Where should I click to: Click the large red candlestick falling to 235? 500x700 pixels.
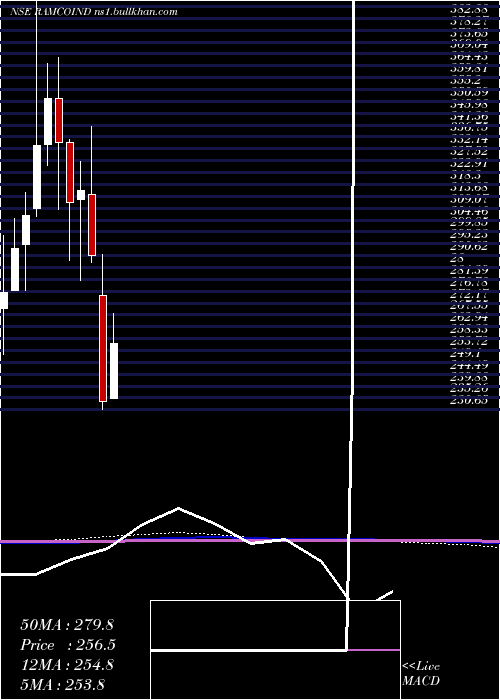click(103, 348)
